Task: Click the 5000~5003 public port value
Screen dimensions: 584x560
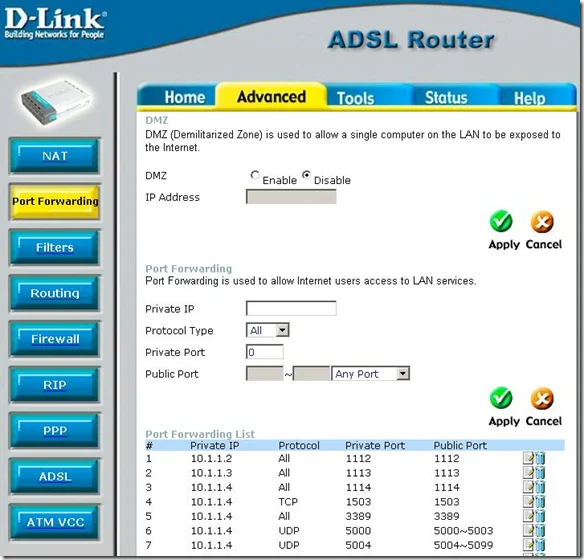Action: pos(463,531)
